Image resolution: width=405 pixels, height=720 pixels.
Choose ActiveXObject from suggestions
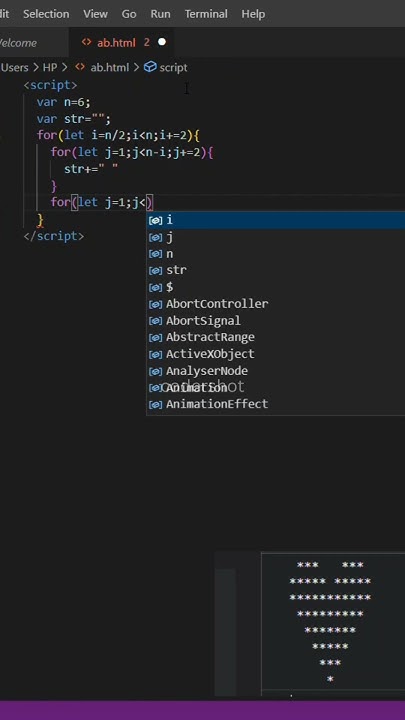pos(276,354)
